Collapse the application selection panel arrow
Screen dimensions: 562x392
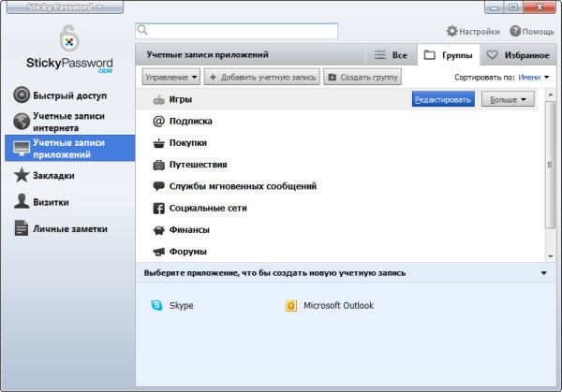(x=544, y=273)
